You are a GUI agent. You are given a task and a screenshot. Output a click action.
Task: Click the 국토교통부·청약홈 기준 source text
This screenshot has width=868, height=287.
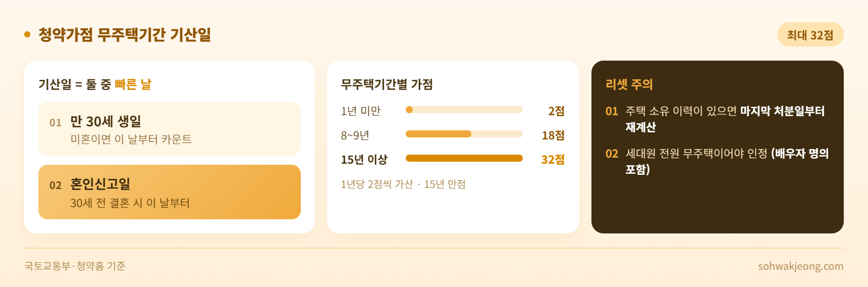75,266
